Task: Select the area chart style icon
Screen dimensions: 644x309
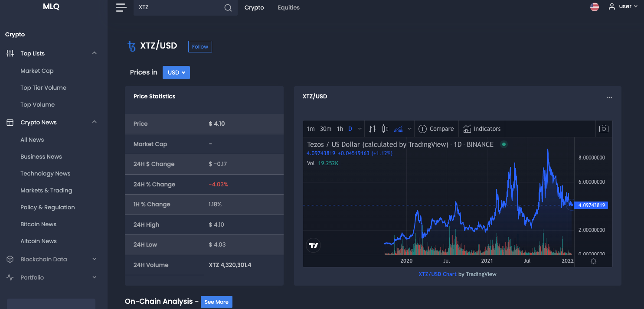Action: (x=398, y=129)
